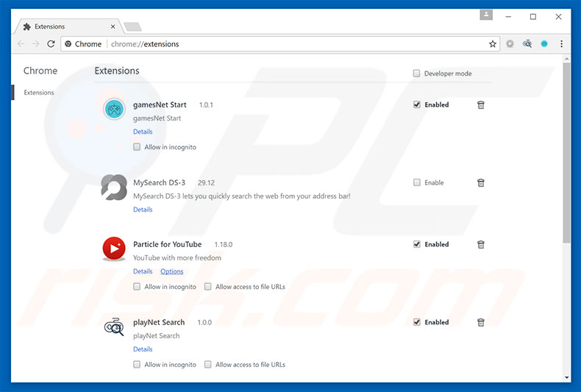
Task: Click the version 29.12 label
Action: point(206,183)
